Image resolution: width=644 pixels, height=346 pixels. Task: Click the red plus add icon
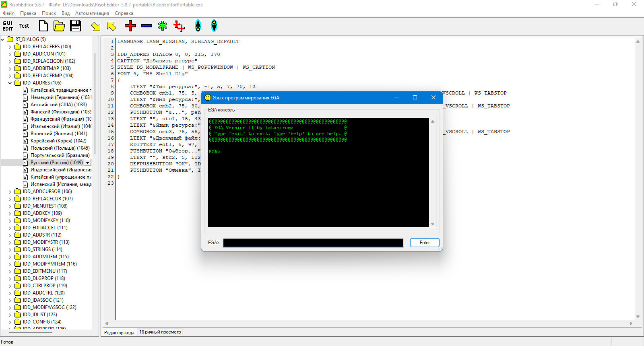tap(130, 26)
